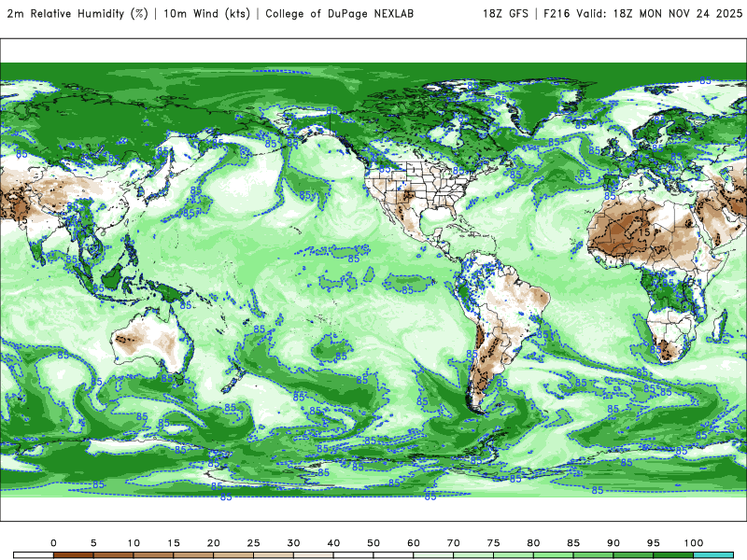The height and width of the screenshot is (560, 747).
Task: Click the "F216 Valid: 18Z MON NOV 24 2025" text
Action: pos(642,14)
